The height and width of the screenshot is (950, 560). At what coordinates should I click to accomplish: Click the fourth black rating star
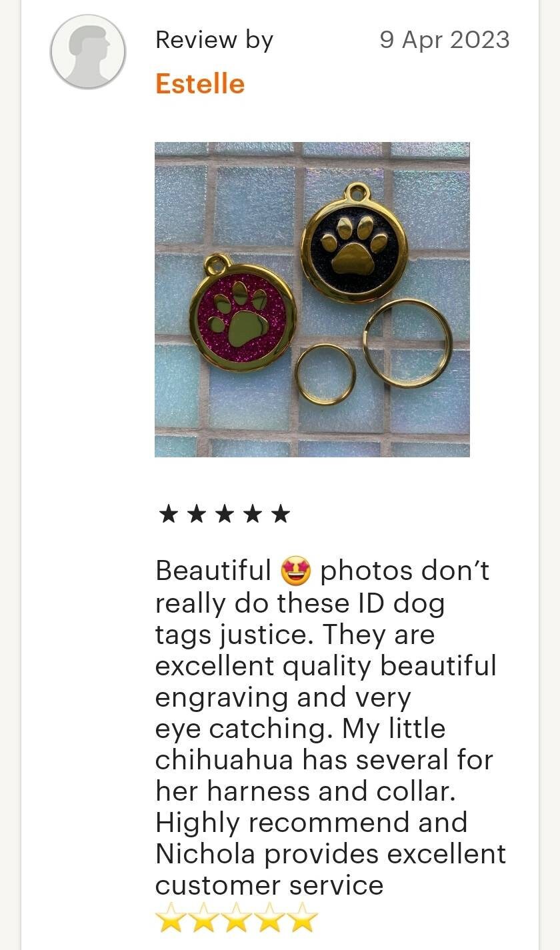click(x=253, y=513)
